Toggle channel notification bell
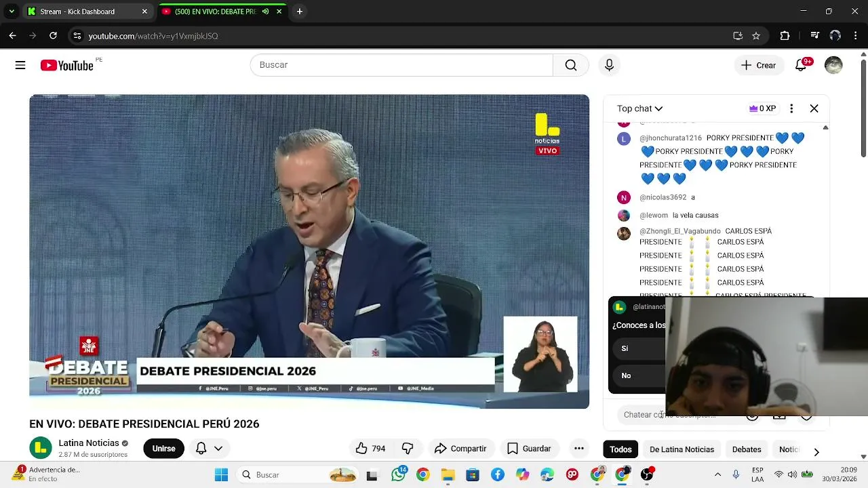 [x=201, y=449]
